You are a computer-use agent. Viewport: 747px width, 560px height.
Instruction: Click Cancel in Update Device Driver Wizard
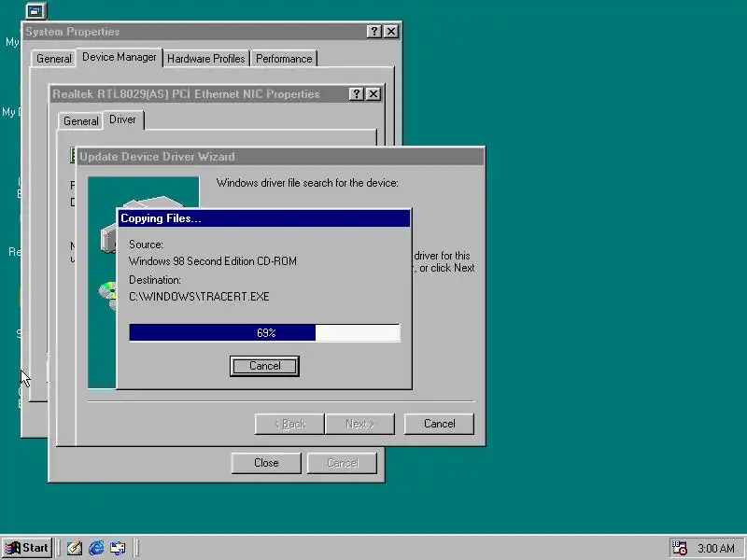coord(439,424)
